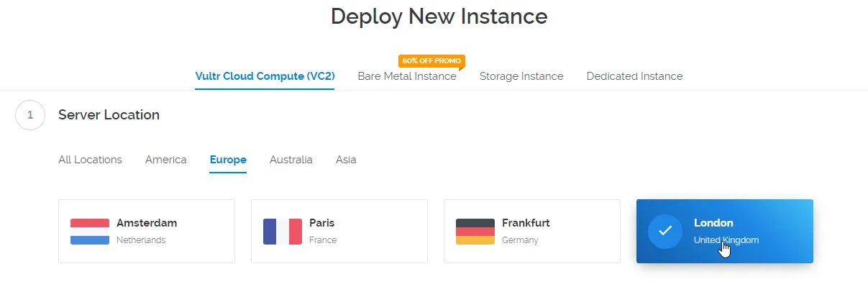Show All Locations filter
The height and width of the screenshot is (287, 868).
click(x=90, y=160)
